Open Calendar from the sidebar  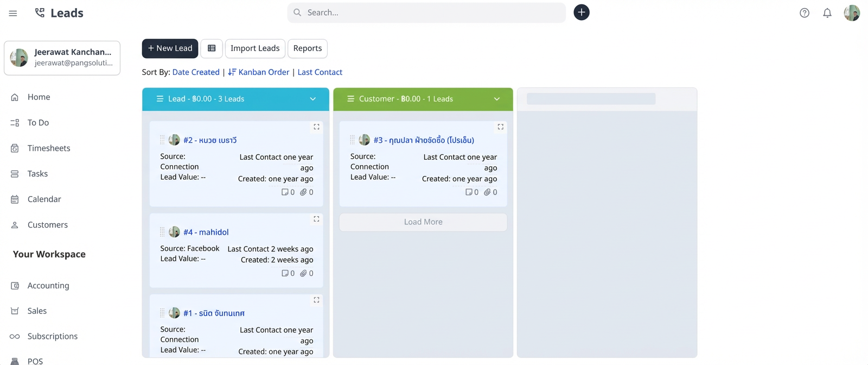44,199
